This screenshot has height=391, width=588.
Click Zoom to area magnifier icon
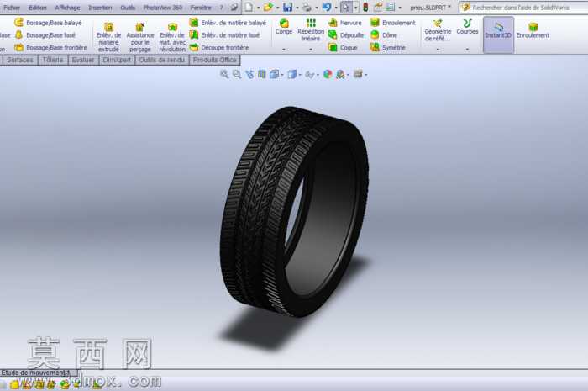(x=237, y=74)
